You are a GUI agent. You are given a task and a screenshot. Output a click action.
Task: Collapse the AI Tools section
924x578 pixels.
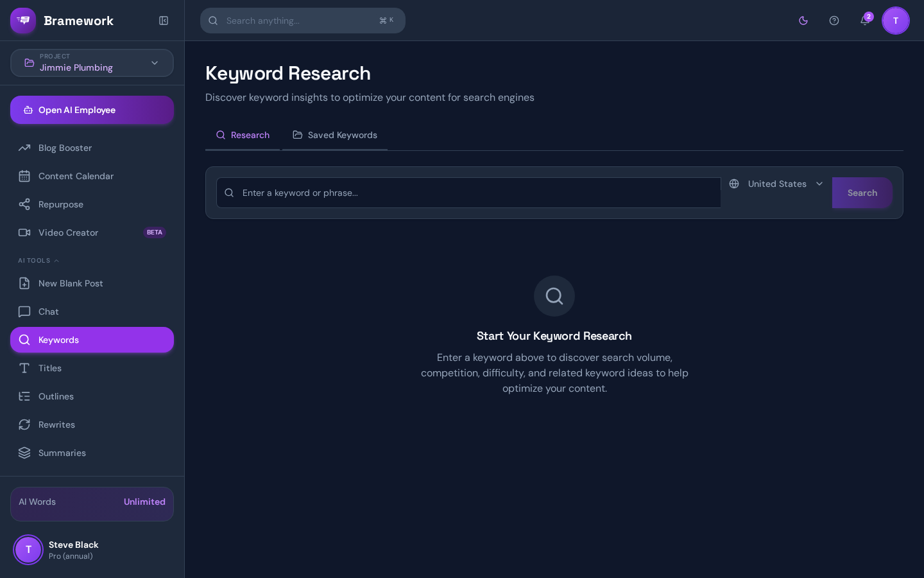point(38,261)
